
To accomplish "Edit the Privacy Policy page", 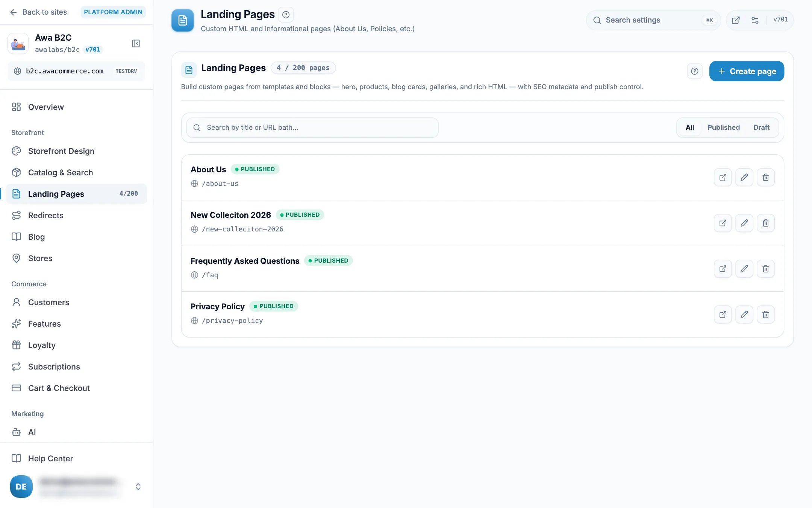I will coord(744,315).
